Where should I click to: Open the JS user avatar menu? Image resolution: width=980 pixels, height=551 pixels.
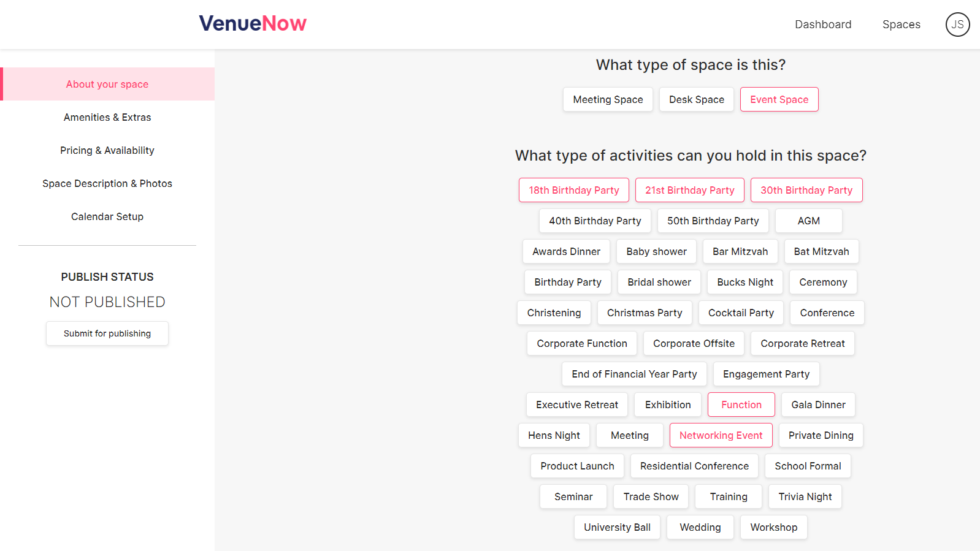[957, 25]
